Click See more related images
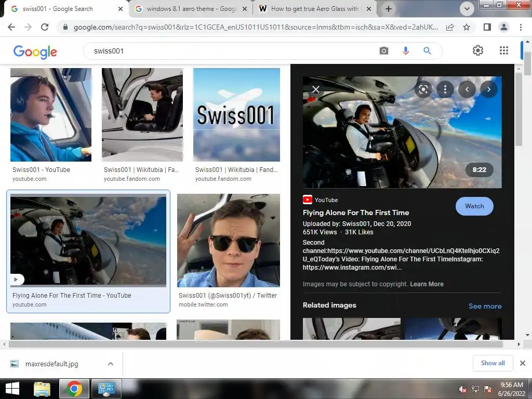Screen dimensions: 532x399 pos(485,306)
